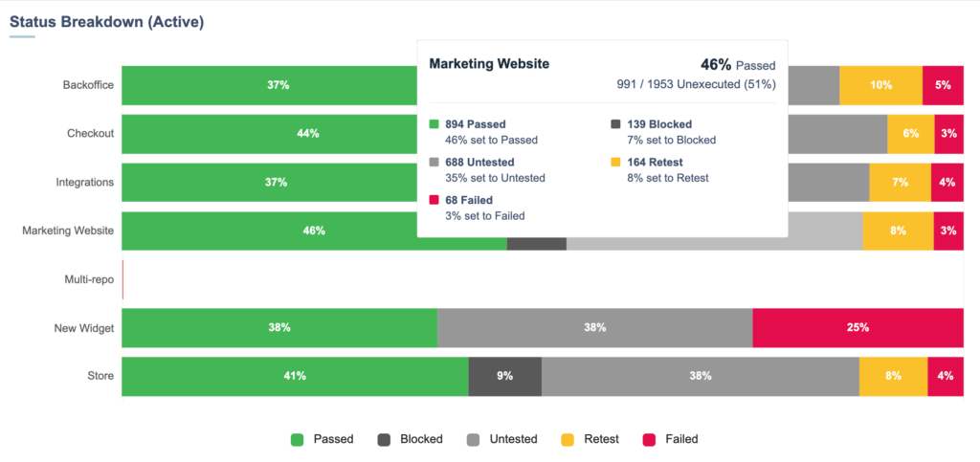
Task: Click the Multi-repo row label
Action: pos(88,279)
